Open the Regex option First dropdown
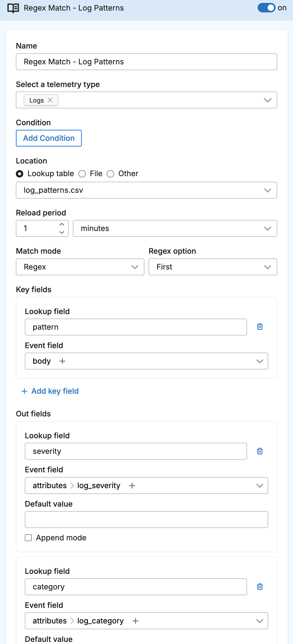Viewport: 293px width, 644px height. click(x=212, y=267)
